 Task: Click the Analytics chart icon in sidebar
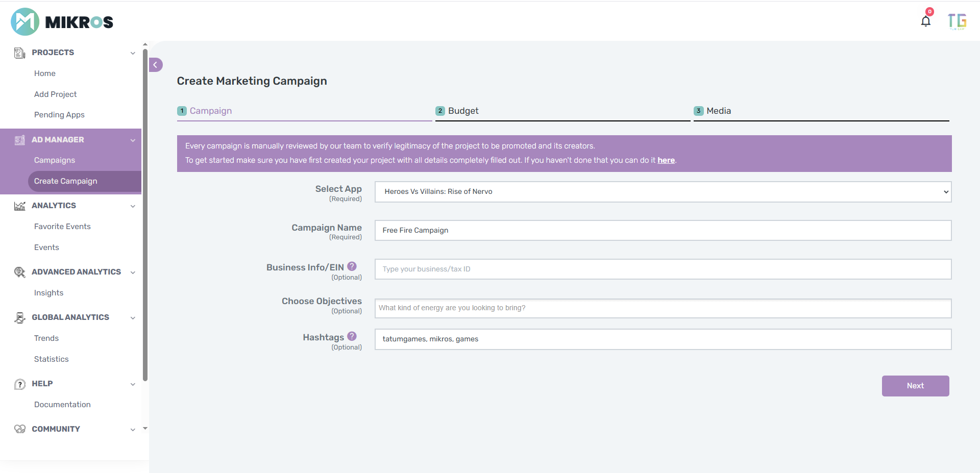tap(20, 206)
